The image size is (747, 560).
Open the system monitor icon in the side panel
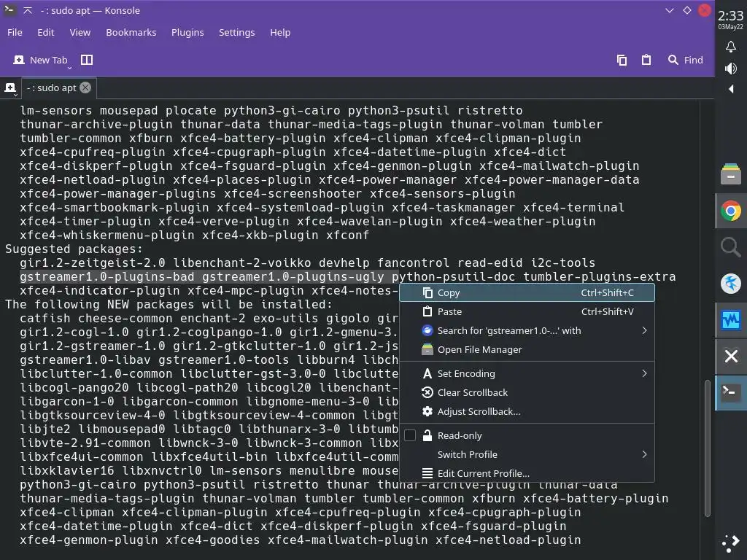[731, 320]
